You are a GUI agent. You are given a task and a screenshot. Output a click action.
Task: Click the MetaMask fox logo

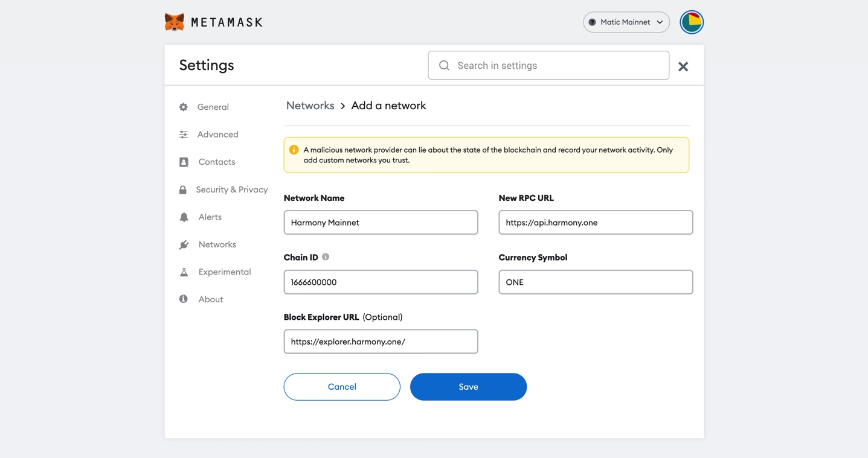[x=175, y=22]
